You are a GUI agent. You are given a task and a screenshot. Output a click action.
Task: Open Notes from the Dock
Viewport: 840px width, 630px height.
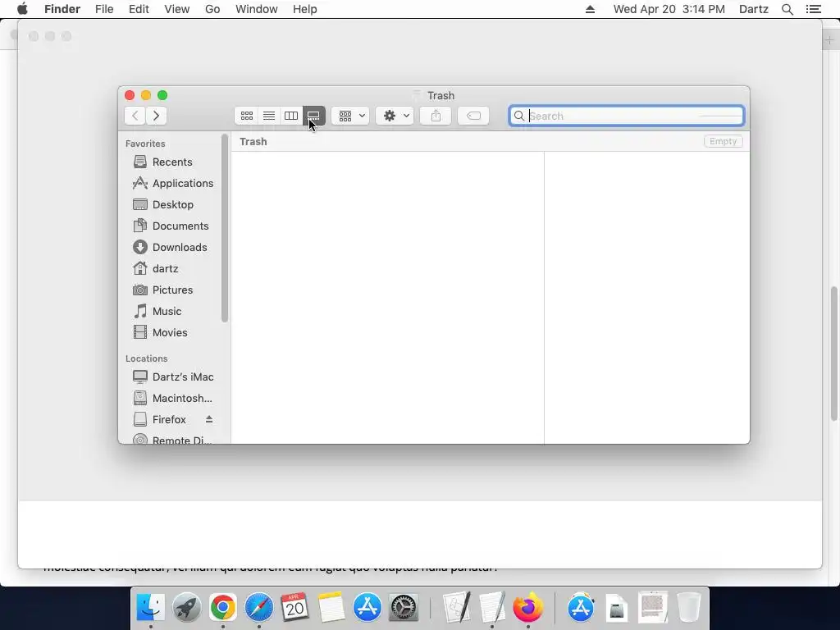(x=331, y=608)
